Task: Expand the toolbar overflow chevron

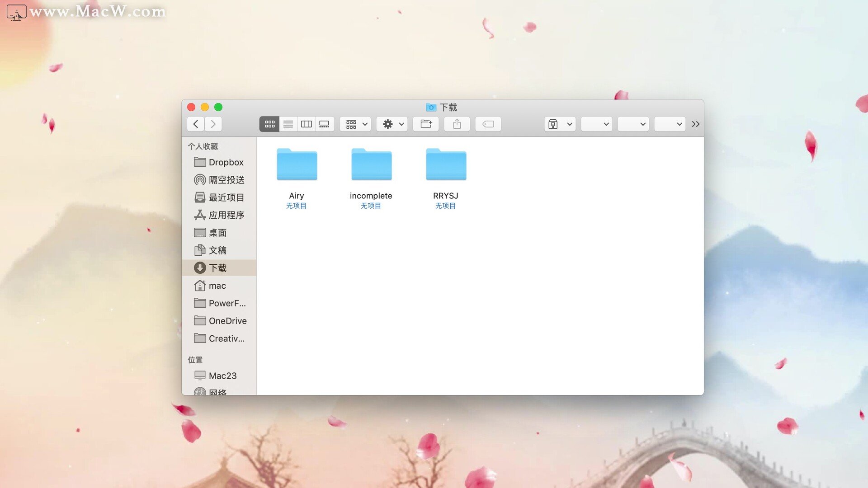Action: coord(695,124)
